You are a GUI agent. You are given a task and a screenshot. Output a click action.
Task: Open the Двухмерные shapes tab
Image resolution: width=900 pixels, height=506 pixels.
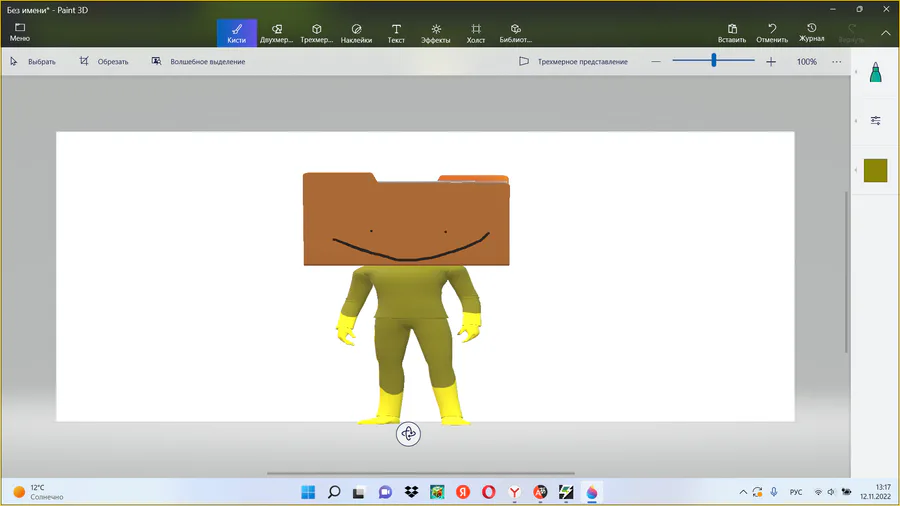tap(277, 33)
